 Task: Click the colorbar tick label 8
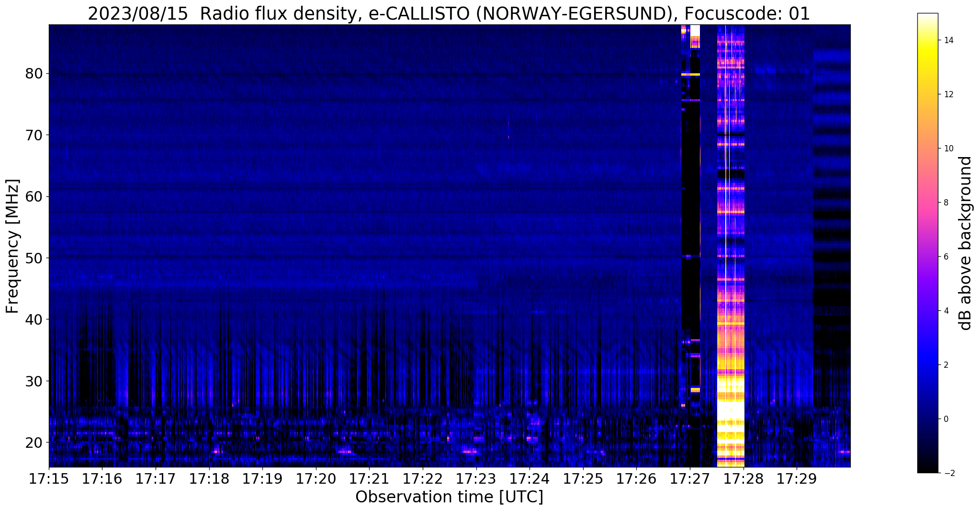tap(946, 203)
